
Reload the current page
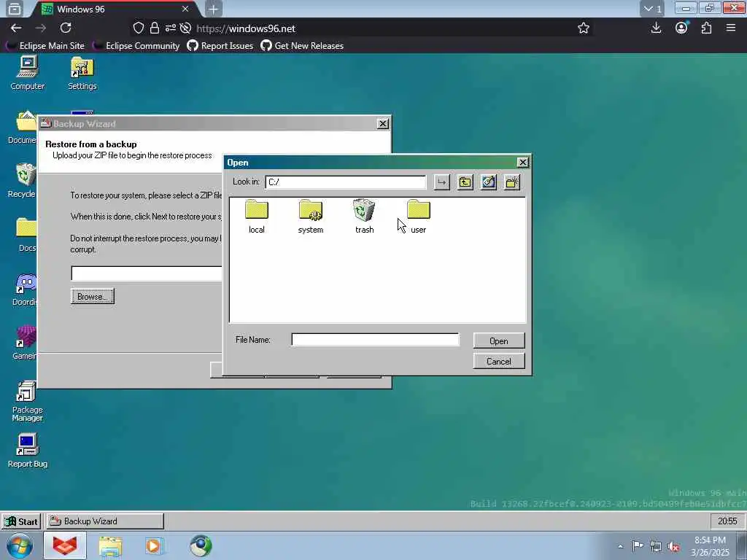point(66,28)
